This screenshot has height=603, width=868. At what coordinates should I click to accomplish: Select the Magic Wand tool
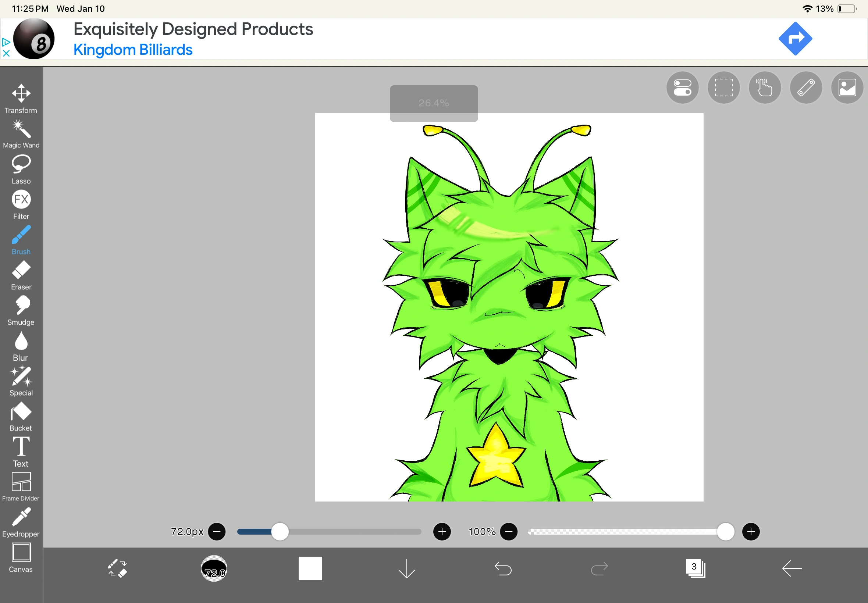click(x=21, y=133)
